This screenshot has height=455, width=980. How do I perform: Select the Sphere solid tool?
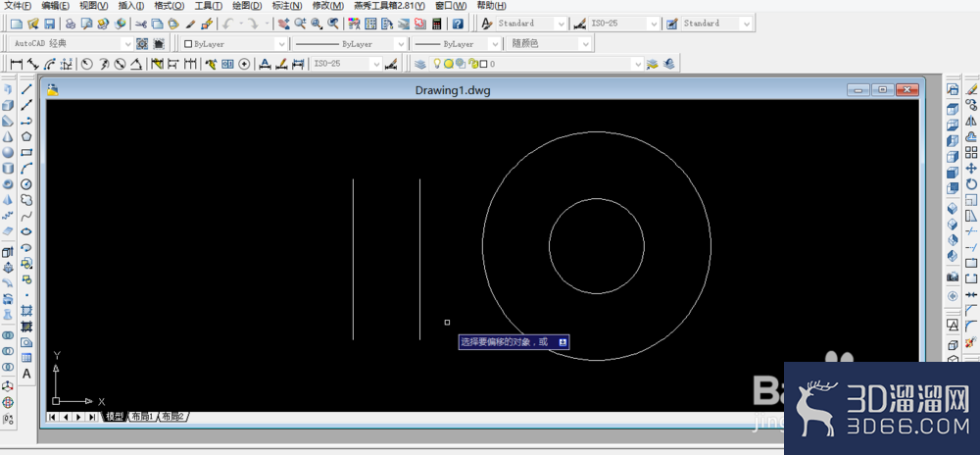point(8,152)
